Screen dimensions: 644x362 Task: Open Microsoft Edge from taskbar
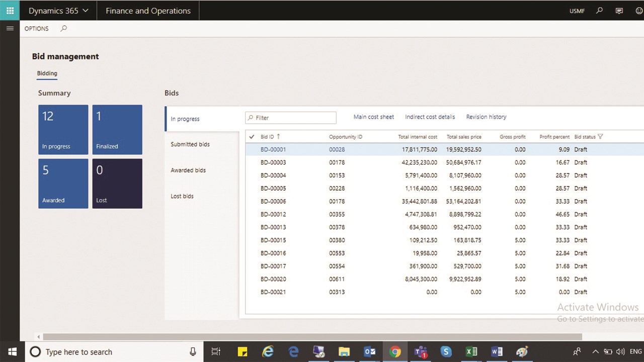point(293,352)
